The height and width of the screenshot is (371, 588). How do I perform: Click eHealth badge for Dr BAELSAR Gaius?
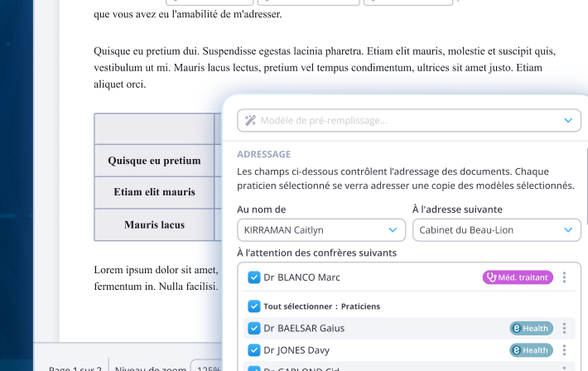531,328
